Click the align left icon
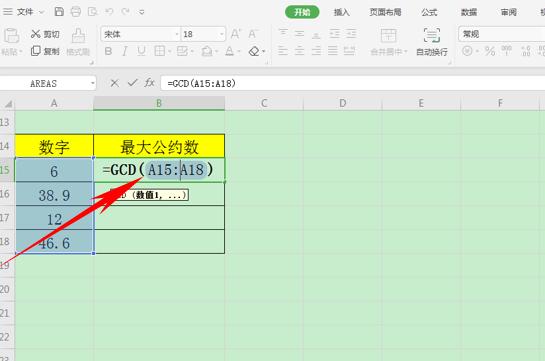Image resolution: width=545 pixels, height=361 pixels. [x=283, y=51]
